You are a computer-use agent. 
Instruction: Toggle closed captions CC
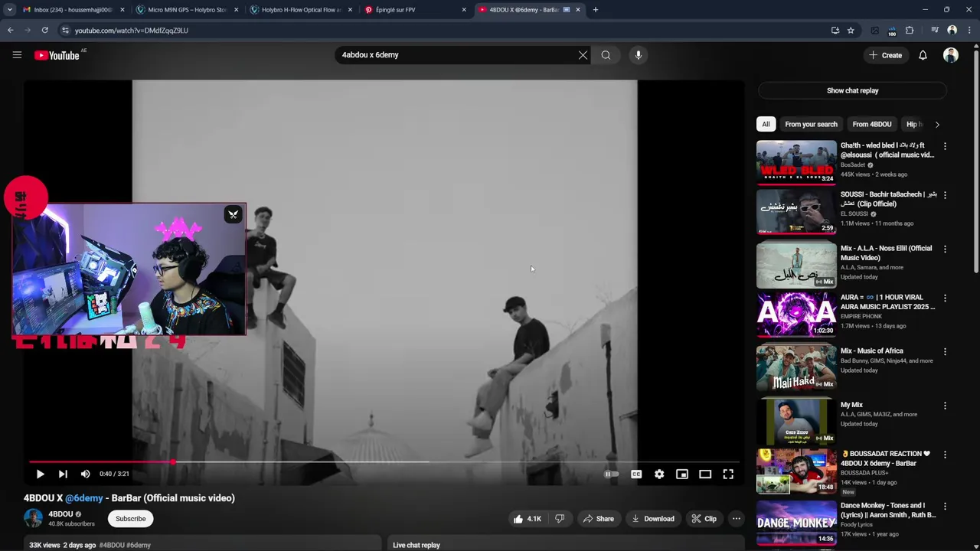coord(636,474)
